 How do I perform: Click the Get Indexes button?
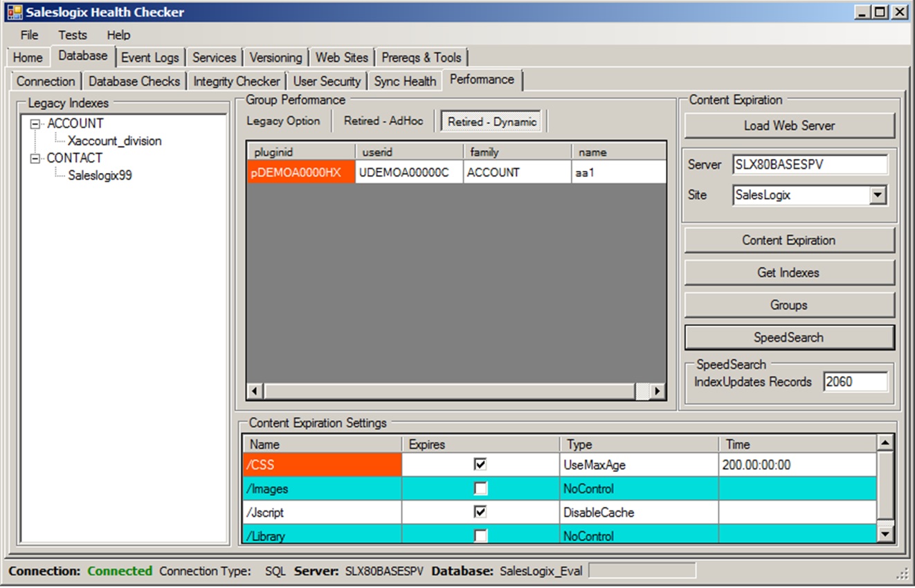789,273
